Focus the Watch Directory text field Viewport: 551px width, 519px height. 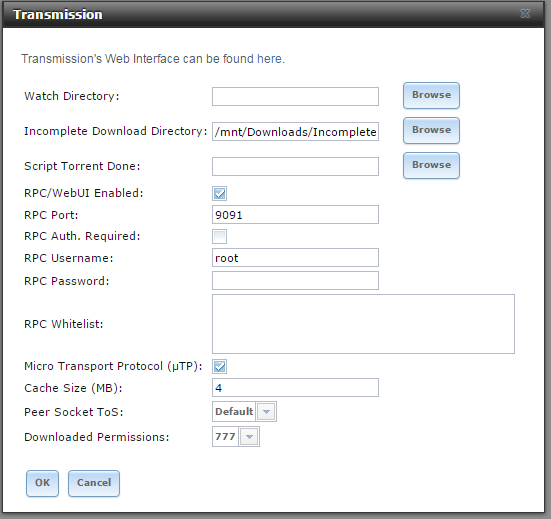pyautogui.click(x=295, y=96)
